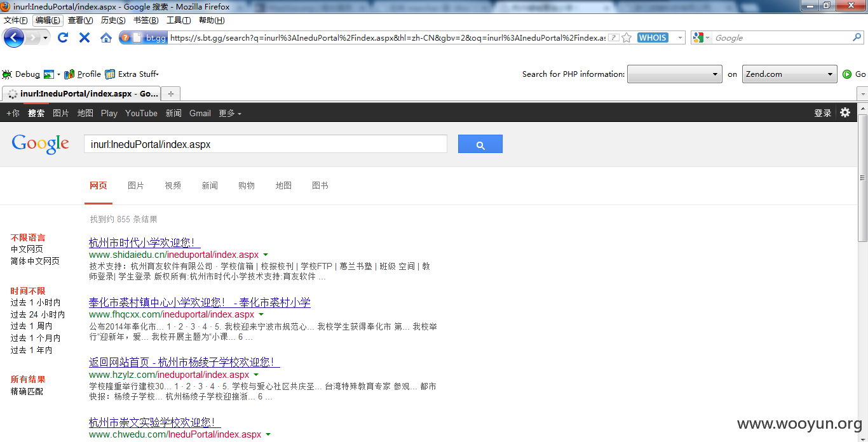Click 地图 in the black Google bar
Screen dimensions: 868x442
point(85,113)
